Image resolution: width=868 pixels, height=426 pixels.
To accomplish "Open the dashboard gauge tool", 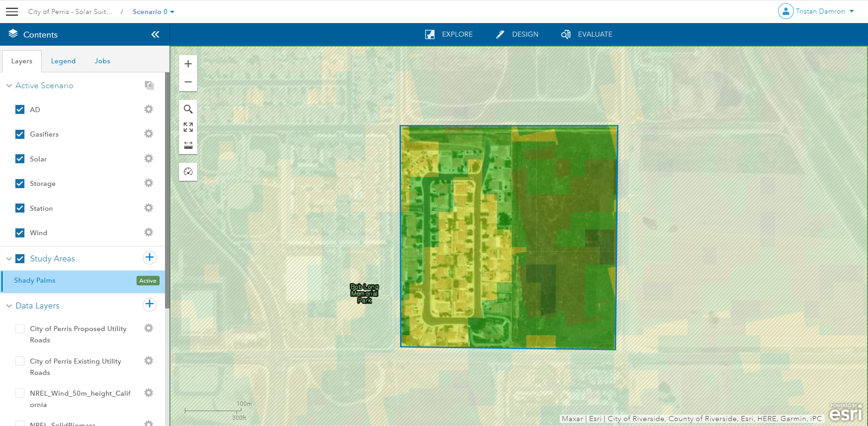I will (188, 172).
